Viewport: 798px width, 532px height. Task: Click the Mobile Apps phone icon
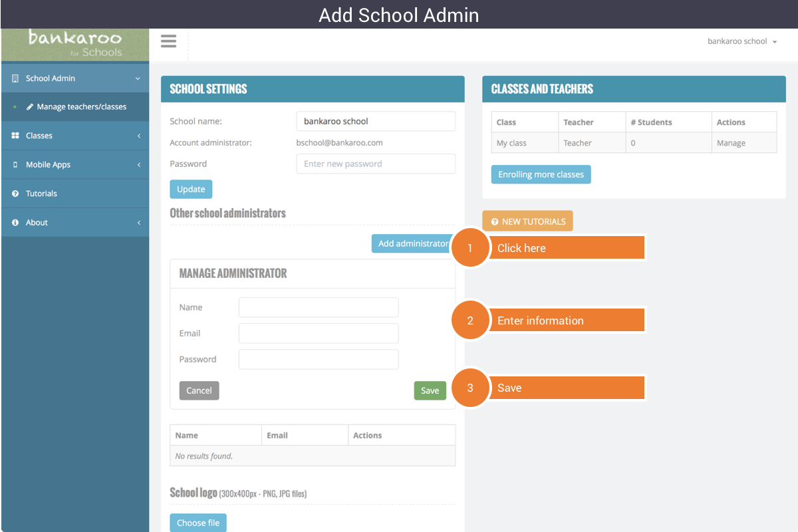15,165
